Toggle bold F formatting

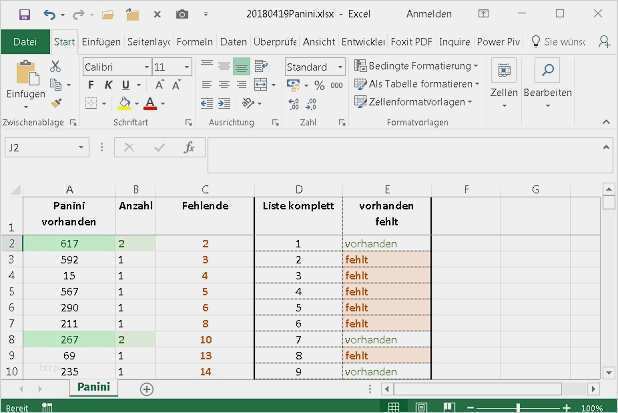[91, 85]
